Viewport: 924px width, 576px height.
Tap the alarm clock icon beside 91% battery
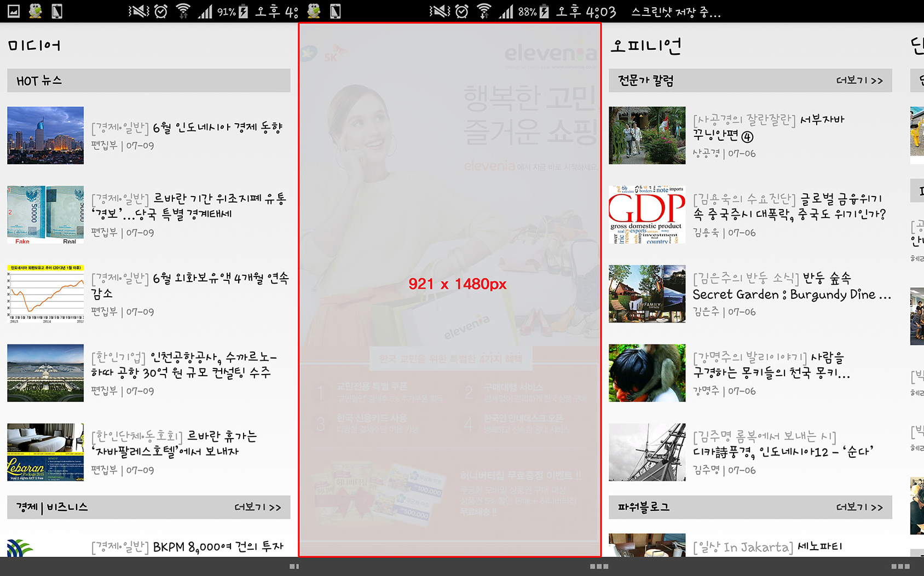[x=161, y=11]
